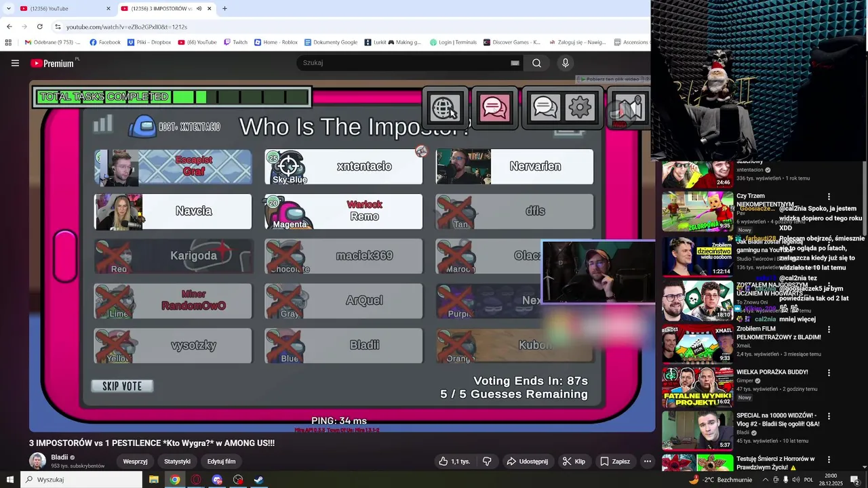Open options for SPECIAL na 10000 WIDZÓW video
This screenshot has height=488, width=868.
click(x=829, y=416)
